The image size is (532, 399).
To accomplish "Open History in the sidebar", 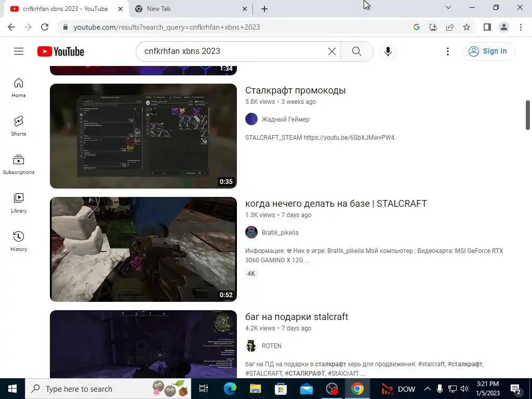I will (x=19, y=241).
